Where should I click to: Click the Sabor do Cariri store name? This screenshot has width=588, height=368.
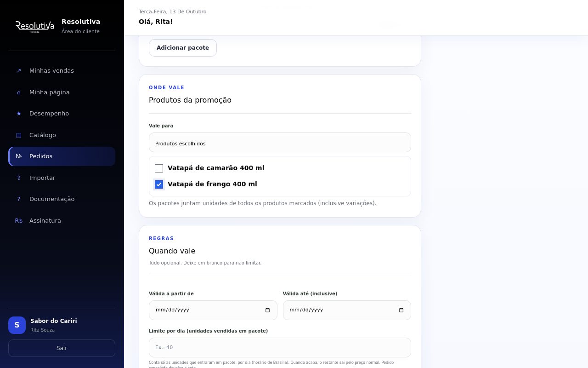[54, 321]
